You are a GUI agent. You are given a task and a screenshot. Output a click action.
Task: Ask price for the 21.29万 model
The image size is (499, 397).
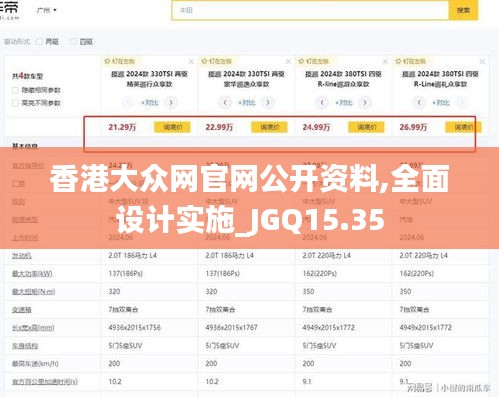tap(172, 127)
